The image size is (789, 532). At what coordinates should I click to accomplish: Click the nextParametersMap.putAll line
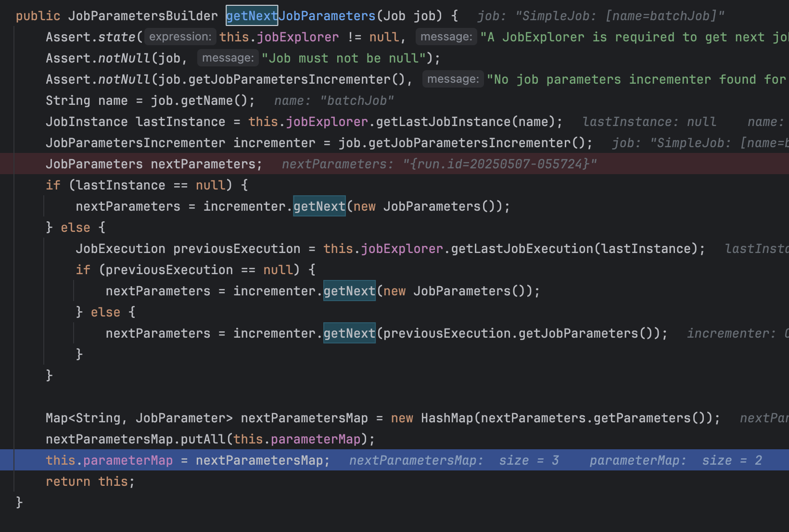click(x=210, y=439)
